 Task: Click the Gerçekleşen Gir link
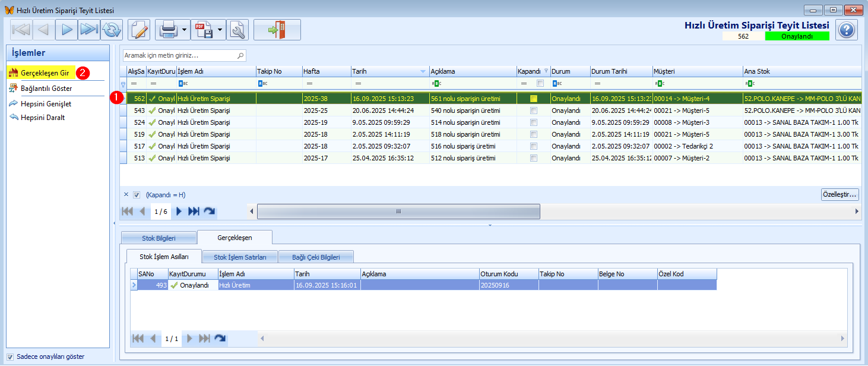[x=46, y=73]
